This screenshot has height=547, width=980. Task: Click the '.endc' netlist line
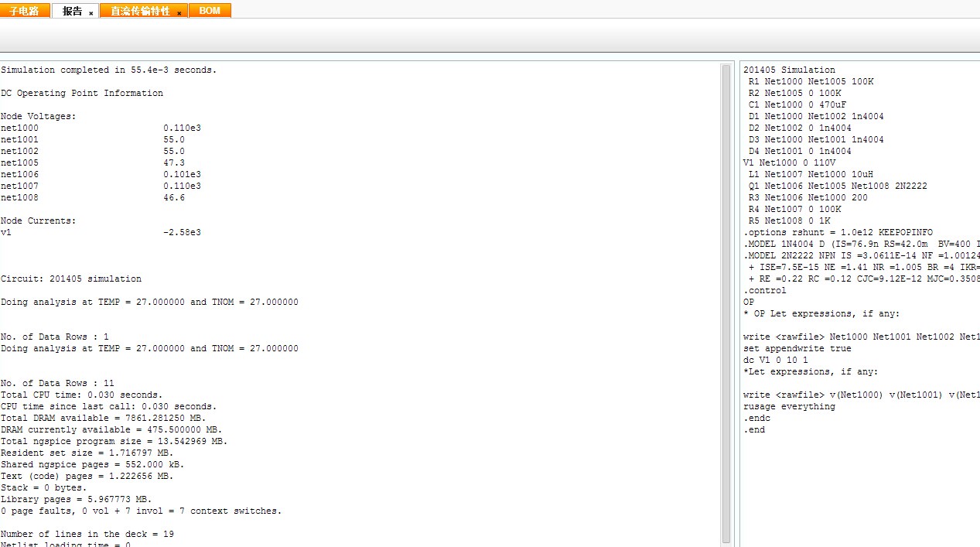[x=757, y=418]
